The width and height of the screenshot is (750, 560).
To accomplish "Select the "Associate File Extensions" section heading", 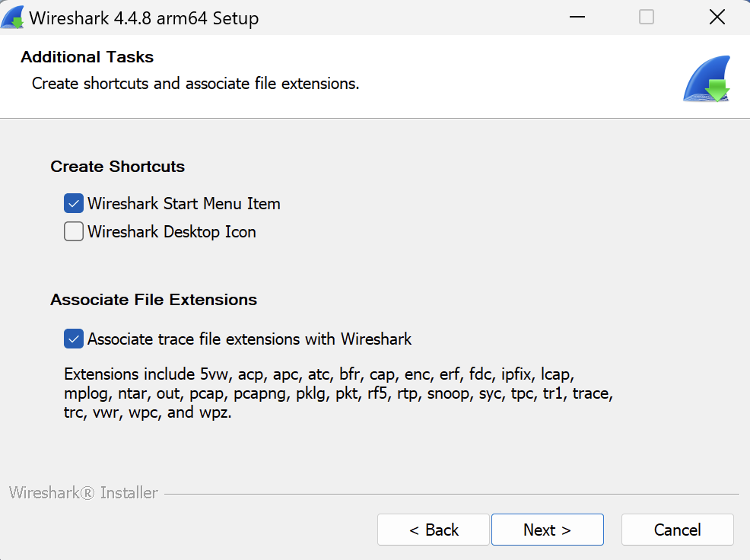I will (154, 300).
